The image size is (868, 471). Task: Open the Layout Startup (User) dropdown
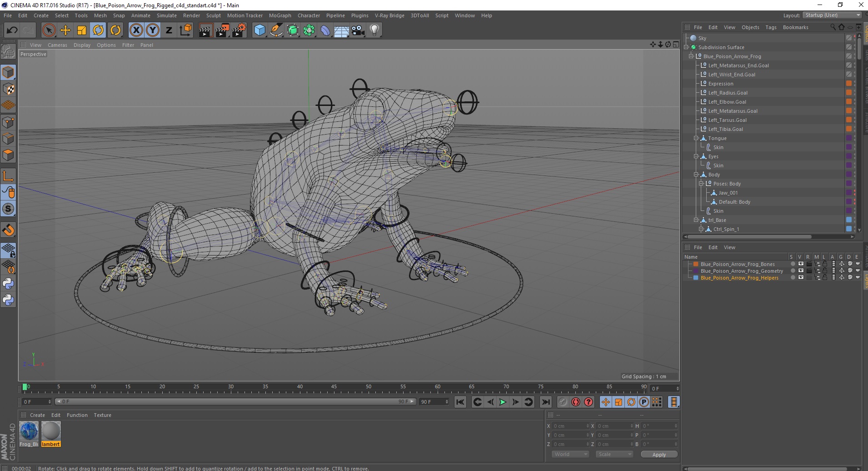point(833,15)
